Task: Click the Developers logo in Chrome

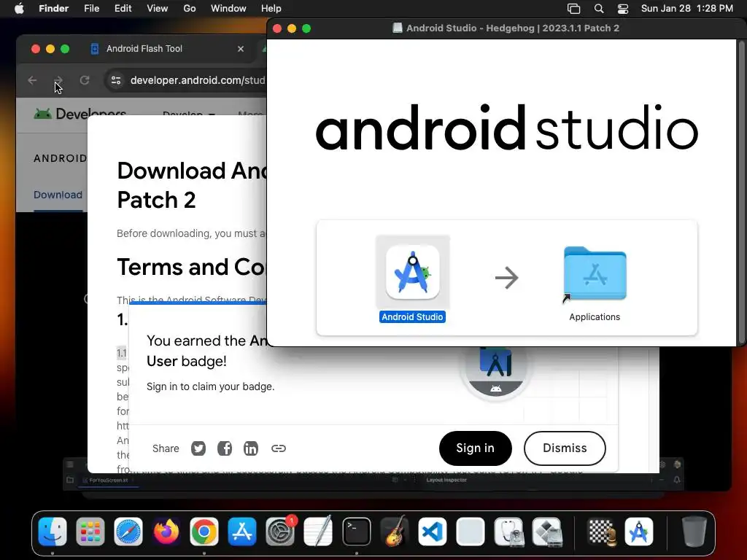Action: coord(80,114)
